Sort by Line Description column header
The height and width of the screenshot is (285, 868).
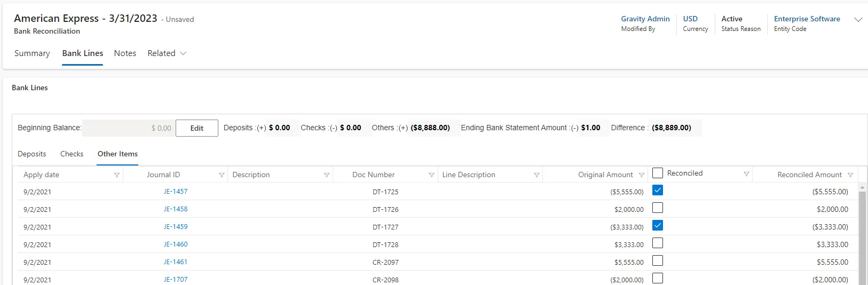[x=469, y=175]
